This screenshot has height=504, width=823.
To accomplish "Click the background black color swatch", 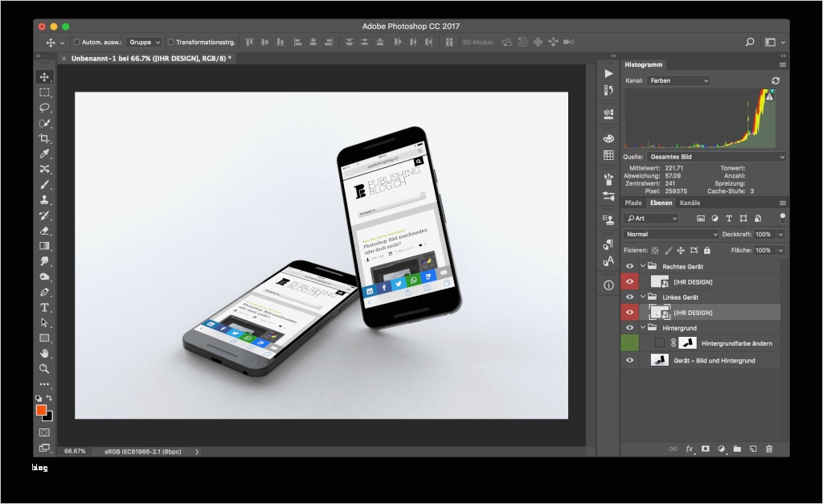I will point(49,417).
